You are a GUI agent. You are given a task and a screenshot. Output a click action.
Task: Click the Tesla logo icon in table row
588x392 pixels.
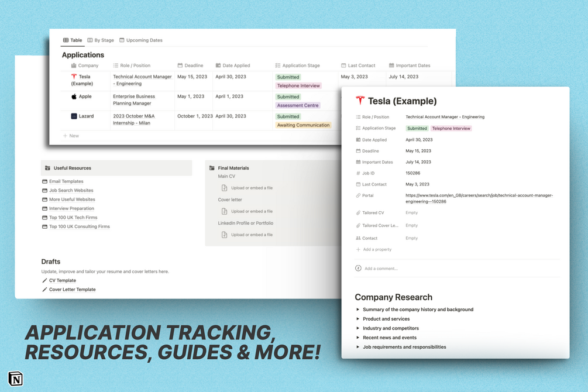coord(74,77)
